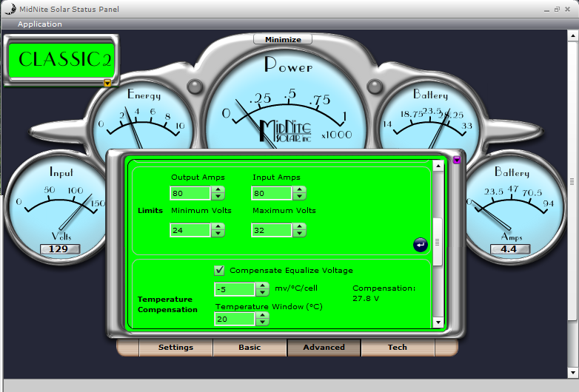Decrease Input Amps with down arrow
579x392 pixels.
tap(299, 196)
